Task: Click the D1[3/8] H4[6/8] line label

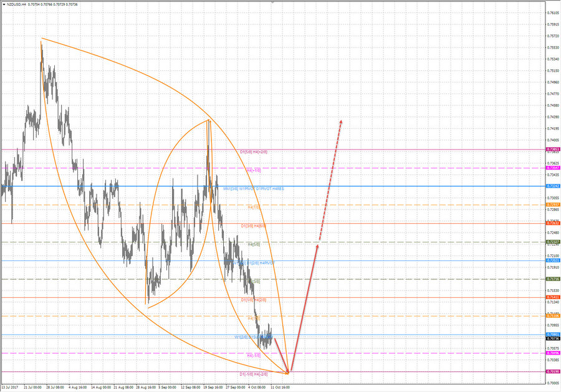Action: [x=254, y=226]
